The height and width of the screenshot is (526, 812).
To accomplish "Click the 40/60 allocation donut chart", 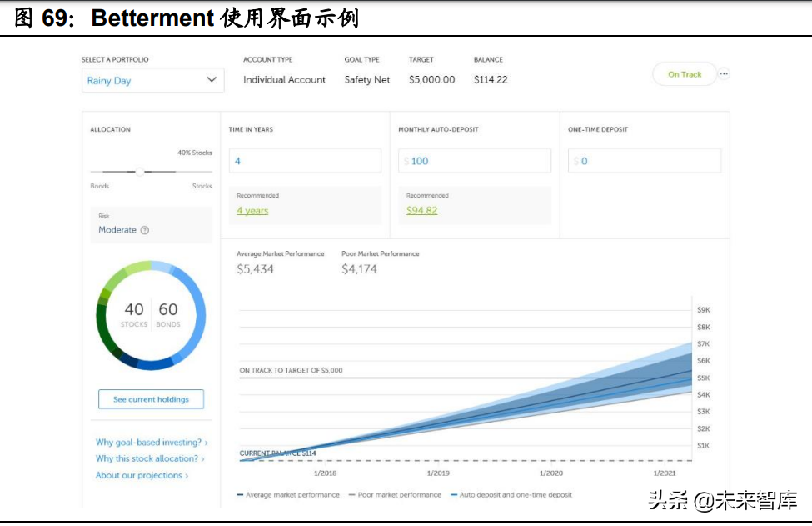I will click(x=151, y=315).
